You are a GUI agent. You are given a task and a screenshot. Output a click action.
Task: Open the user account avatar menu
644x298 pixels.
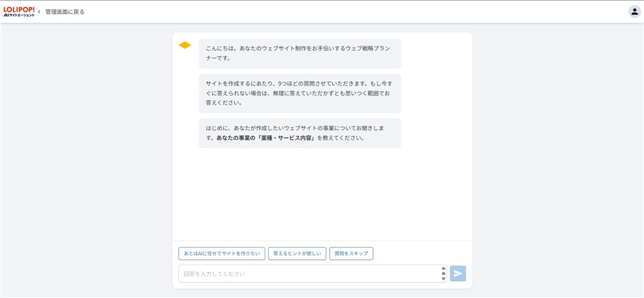(x=634, y=12)
